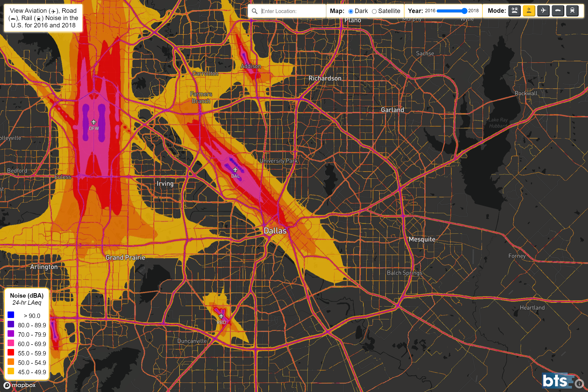Select the combined aviation, road, and rail mode

(514, 11)
